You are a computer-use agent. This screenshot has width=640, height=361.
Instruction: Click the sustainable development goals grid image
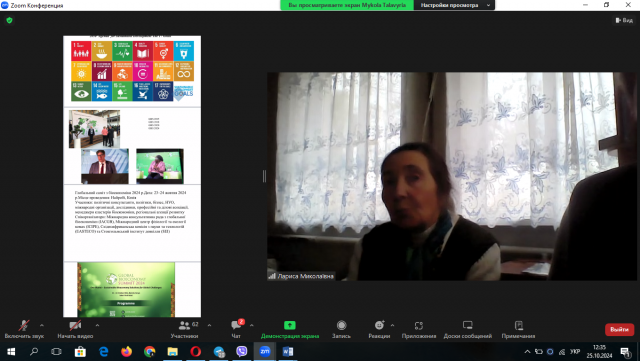[132, 71]
